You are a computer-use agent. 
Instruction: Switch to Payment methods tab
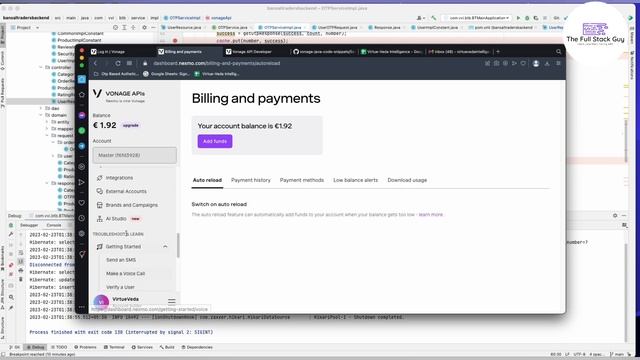tap(302, 180)
